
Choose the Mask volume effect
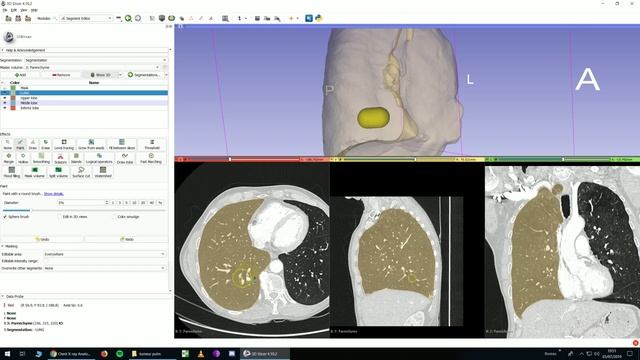(x=35, y=172)
